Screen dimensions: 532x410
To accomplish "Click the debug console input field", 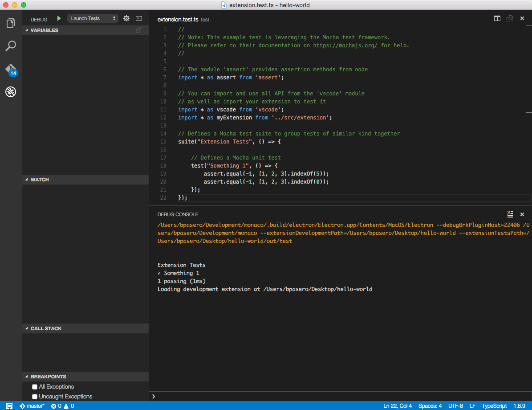I will click(x=338, y=396).
